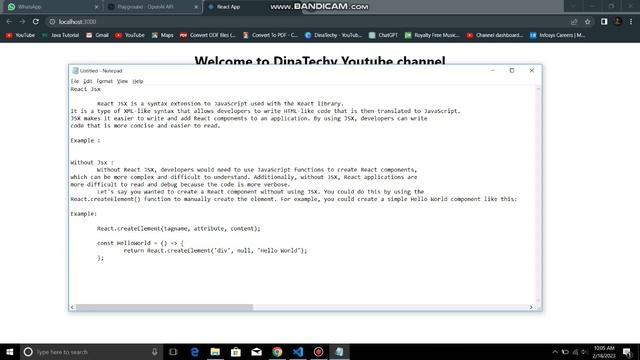This screenshot has height=360, width=640.
Task: Maximize the Notepad window
Action: [512, 71]
